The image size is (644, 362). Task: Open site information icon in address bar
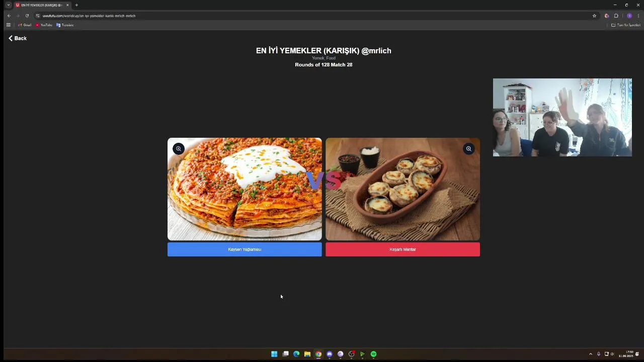(x=38, y=16)
